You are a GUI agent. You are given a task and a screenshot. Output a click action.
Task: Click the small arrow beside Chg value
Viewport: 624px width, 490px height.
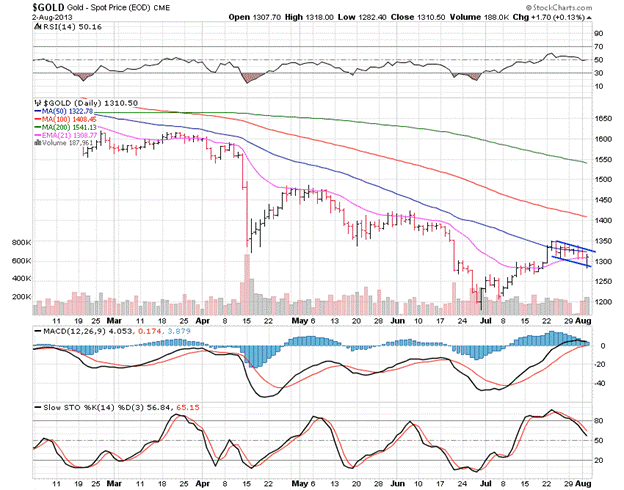[x=589, y=18]
